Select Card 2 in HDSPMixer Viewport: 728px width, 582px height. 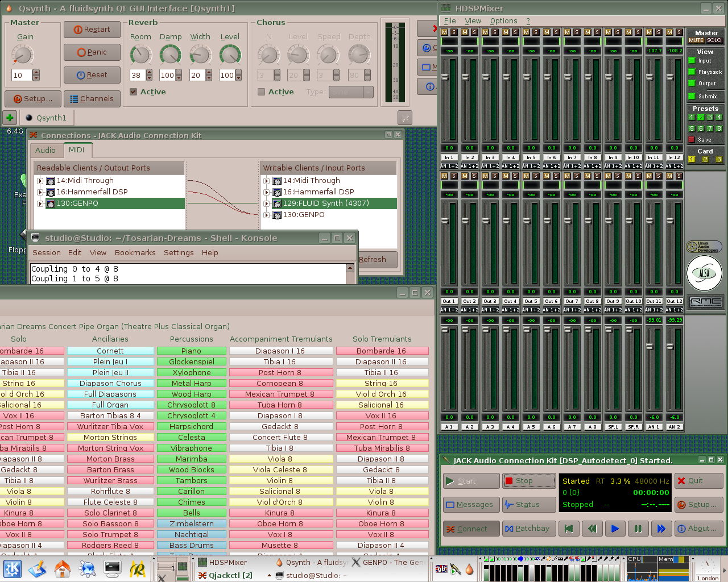tap(705, 160)
